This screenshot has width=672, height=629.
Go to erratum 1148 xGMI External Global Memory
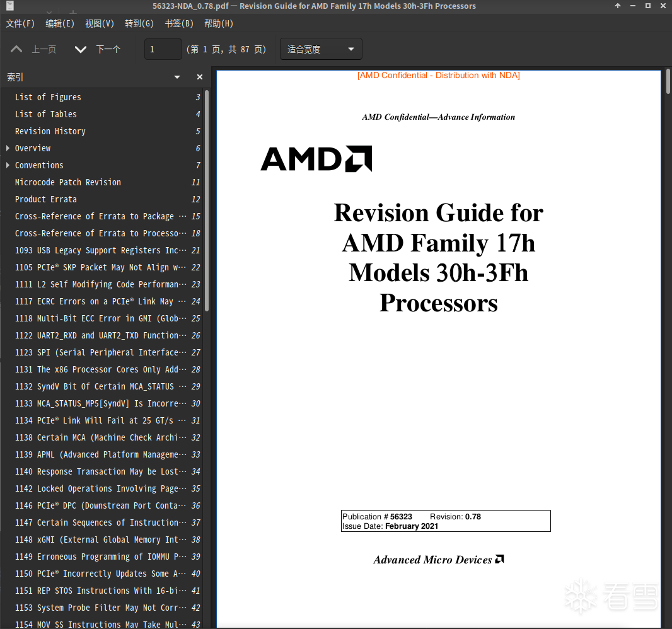point(102,540)
